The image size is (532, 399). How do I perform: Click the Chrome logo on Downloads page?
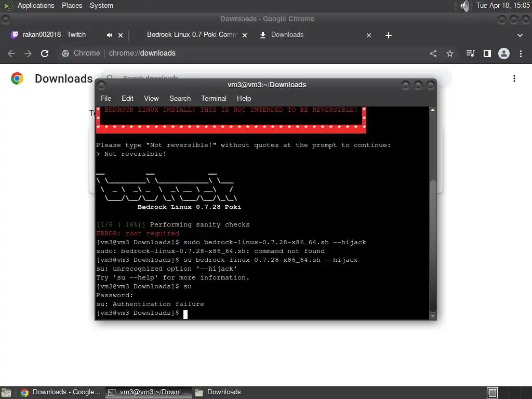point(17,78)
